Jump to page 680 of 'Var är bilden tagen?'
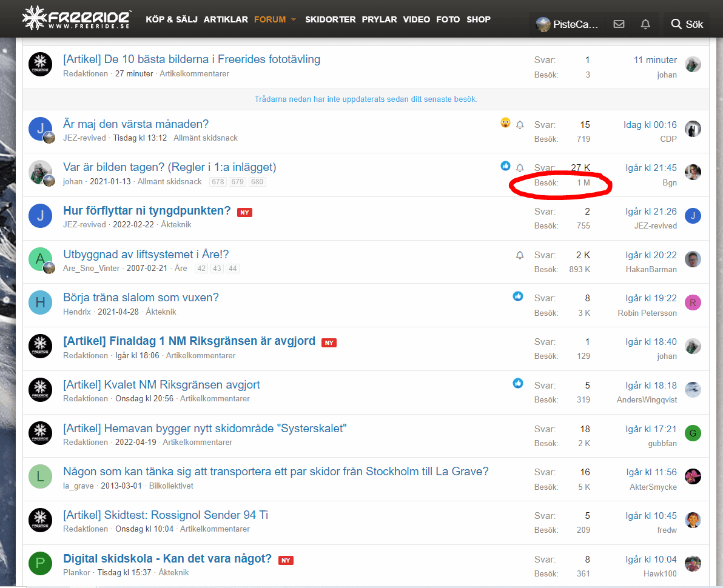 [257, 182]
